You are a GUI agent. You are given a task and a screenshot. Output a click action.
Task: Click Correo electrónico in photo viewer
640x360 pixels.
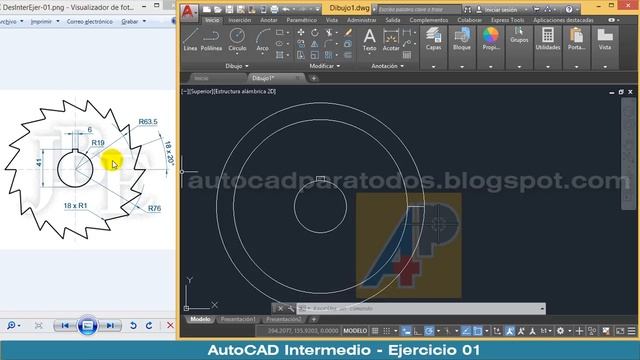pyautogui.click(x=89, y=21)
